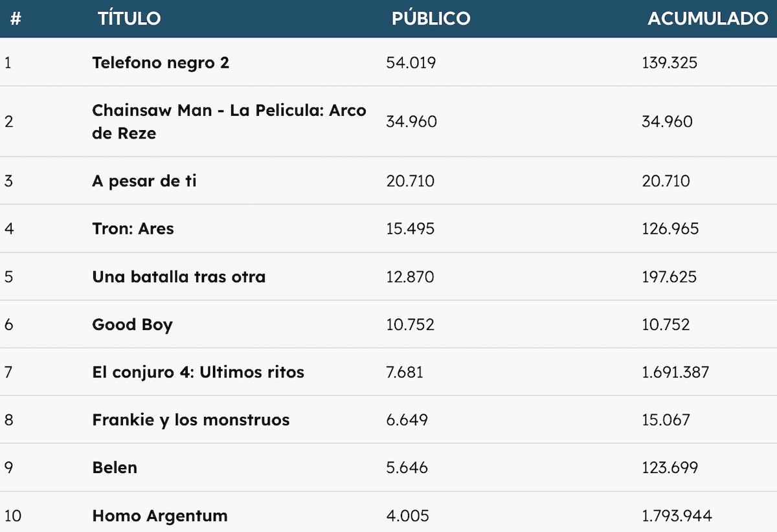Open the Telefono negro 2 title
This screenshot has width=777, height=532.
pos(161,63)
